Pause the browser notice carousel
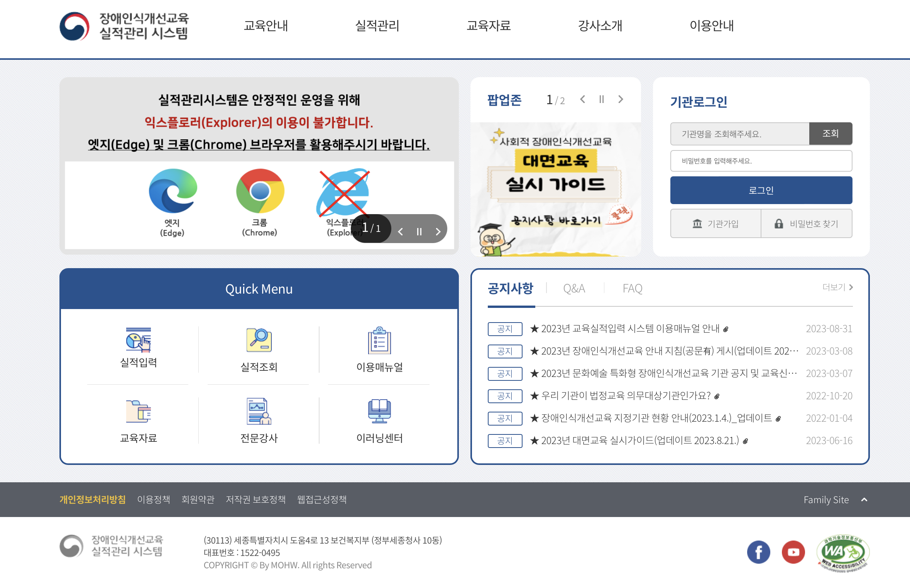The image size is (910, 588). (x=419, y=231)
